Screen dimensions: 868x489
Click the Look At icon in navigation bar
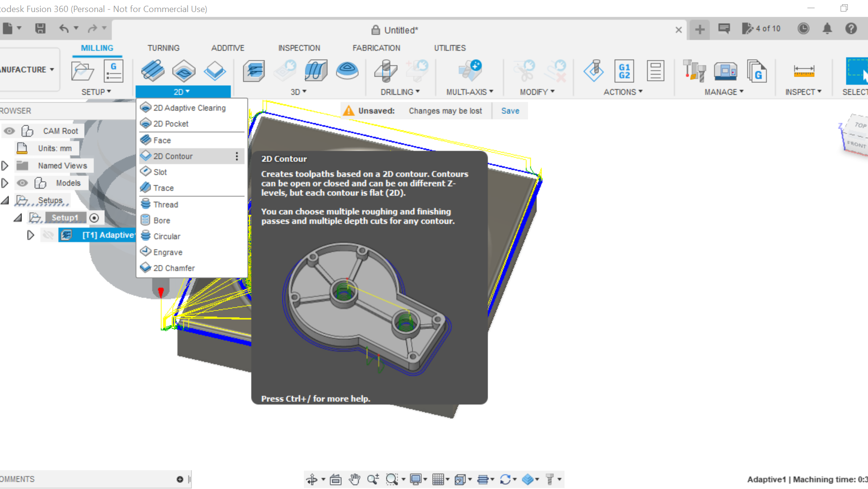(x=336, y=479)
